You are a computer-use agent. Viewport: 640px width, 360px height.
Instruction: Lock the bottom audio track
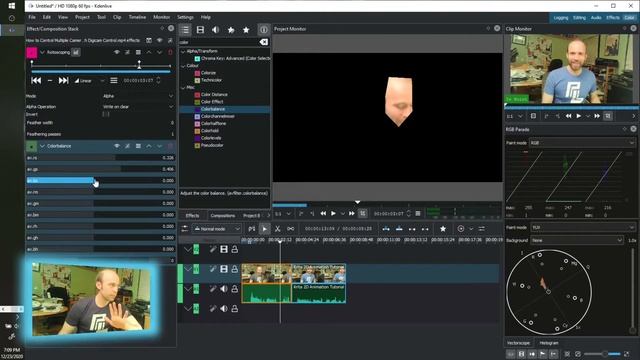(235, 309)
